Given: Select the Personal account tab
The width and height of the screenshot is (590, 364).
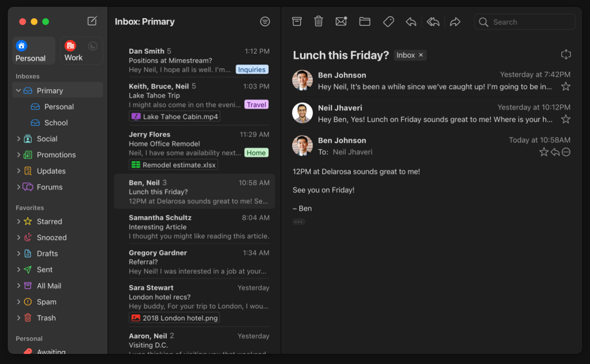Looking at the screenshot, I should tap(33, 51).
